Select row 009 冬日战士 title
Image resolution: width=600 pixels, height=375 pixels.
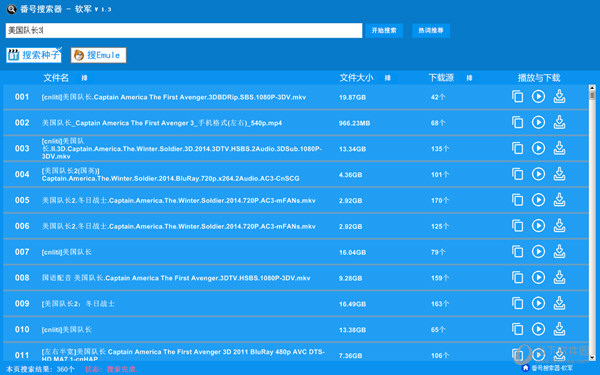point(78,304)
